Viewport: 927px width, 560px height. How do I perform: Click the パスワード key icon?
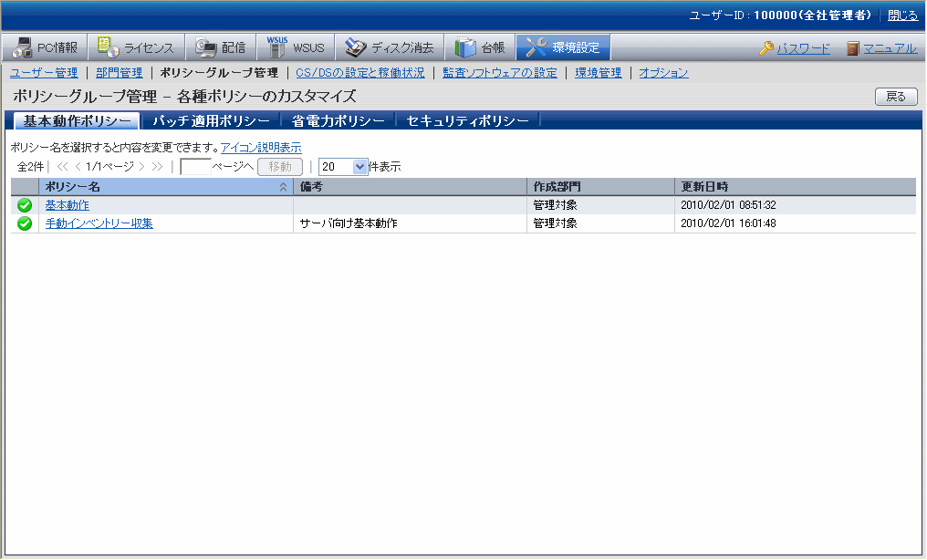[x=766, y=48]
